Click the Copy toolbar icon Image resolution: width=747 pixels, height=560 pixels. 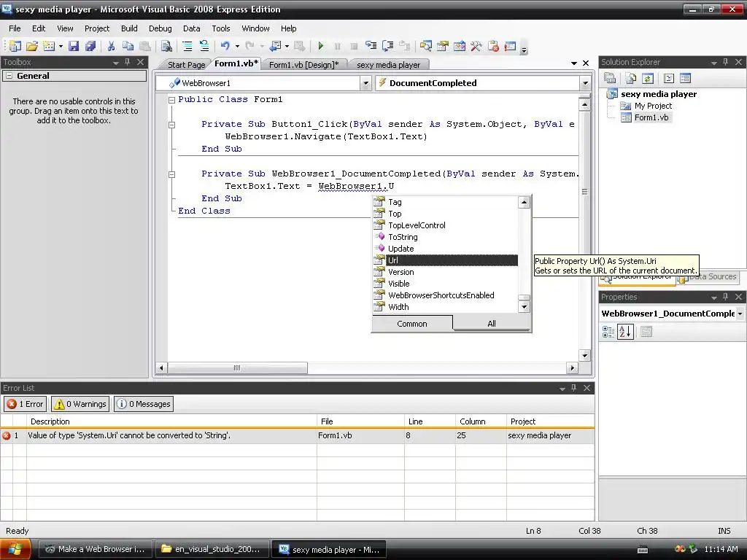click(x=128, y=46)
